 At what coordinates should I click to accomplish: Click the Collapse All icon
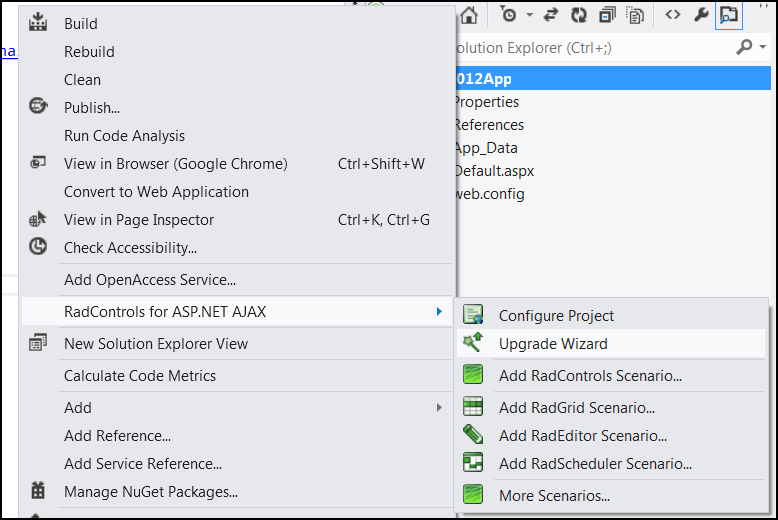(607, 15)
